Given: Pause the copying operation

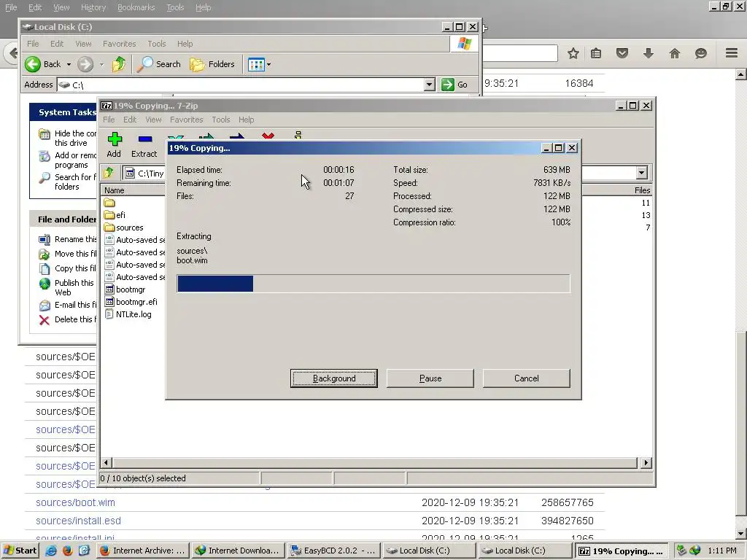Looking at the screenshot, I should pos(430,378).
